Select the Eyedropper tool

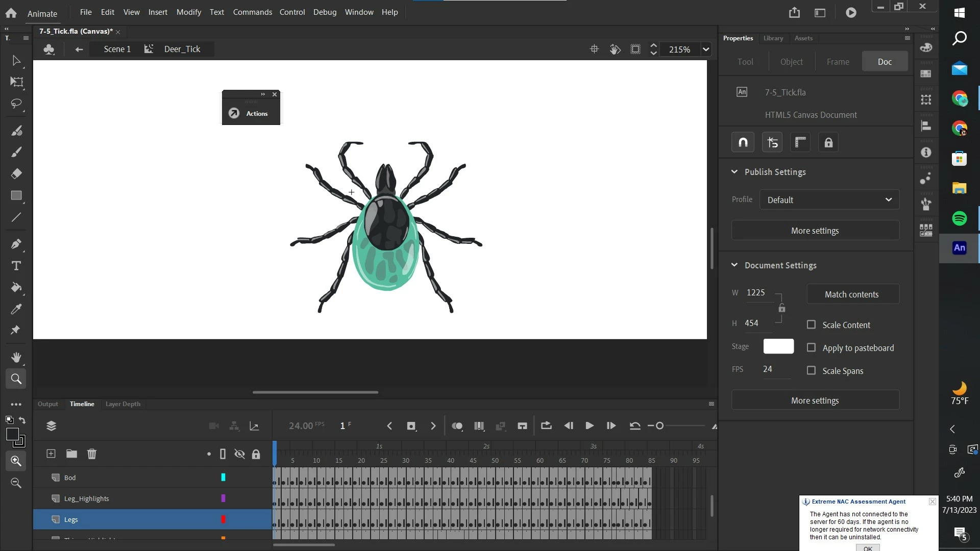click(x=16, y=309)
